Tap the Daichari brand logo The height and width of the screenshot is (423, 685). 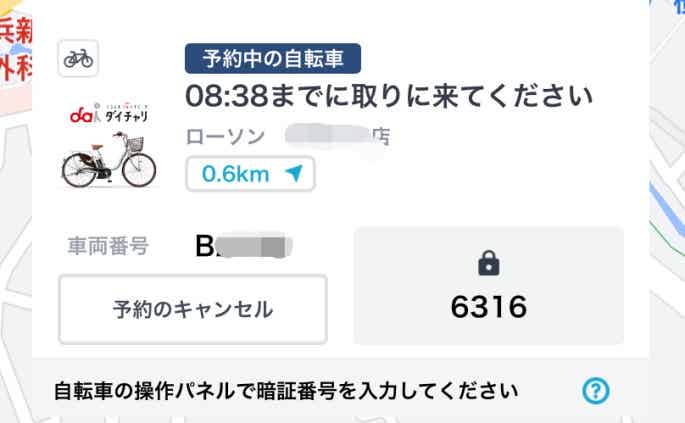(109, 116)
